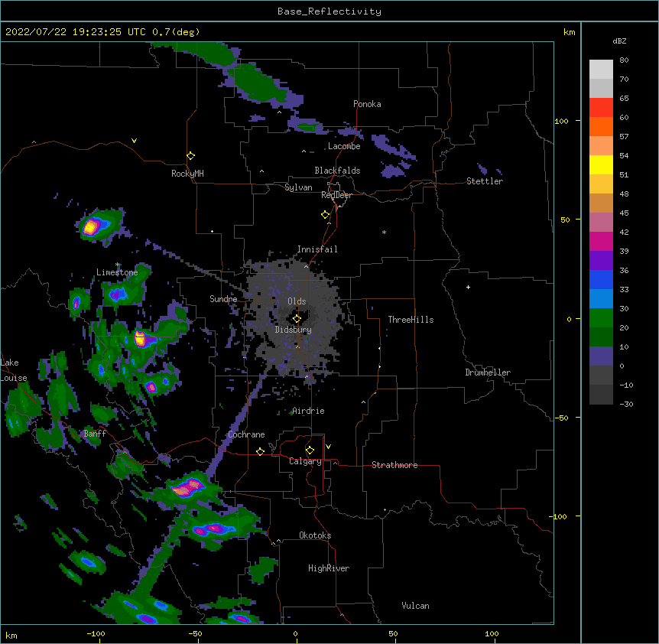Click the dBZ legend heading
The image size is (659, 644).
pos(619,41)
